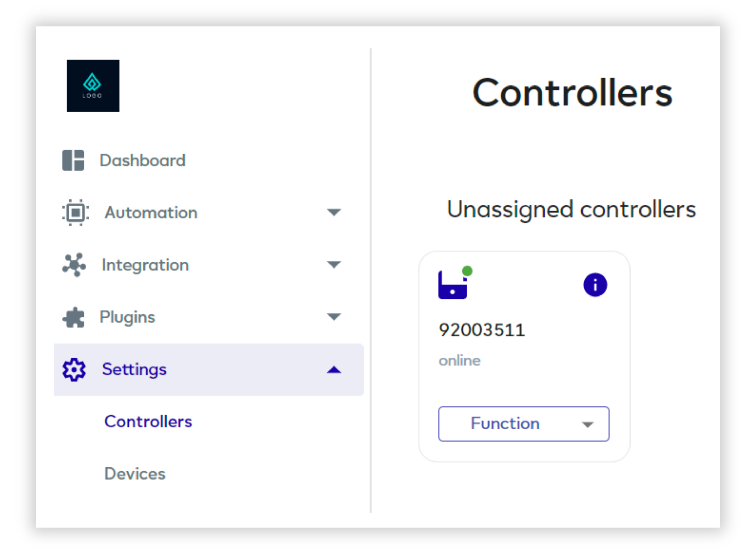Click the company logo image
This screenshot has height=554, width=756.
pos(93,86)
